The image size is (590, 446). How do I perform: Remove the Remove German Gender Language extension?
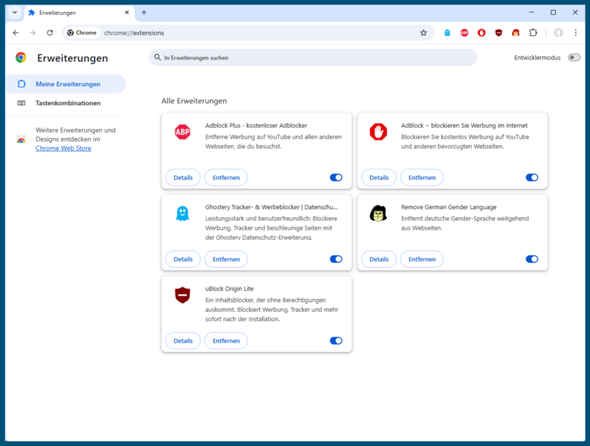tap(422, 259)
